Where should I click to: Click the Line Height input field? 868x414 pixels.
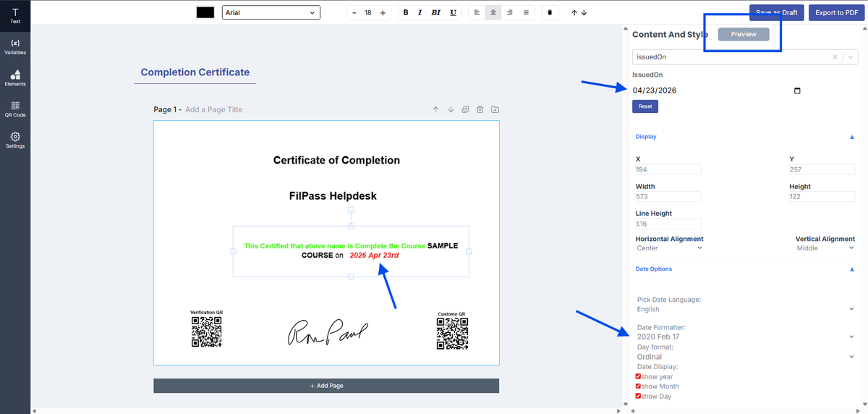[668, 224]
